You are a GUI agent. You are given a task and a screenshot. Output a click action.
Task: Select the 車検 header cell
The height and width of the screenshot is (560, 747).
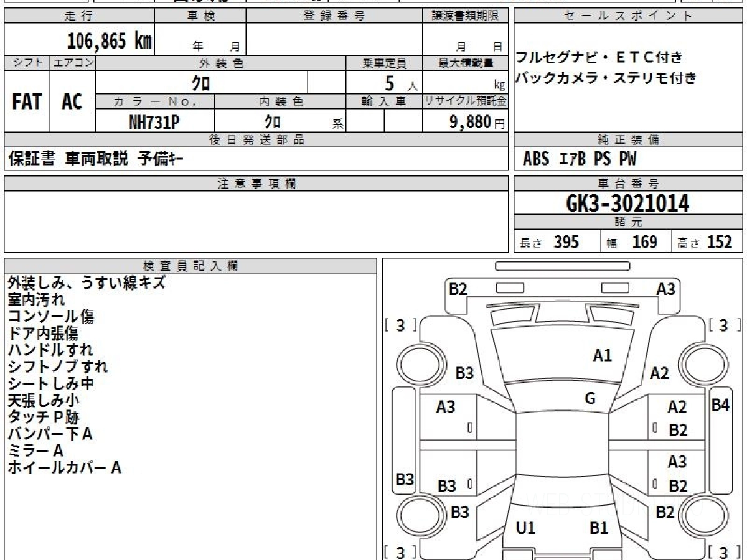click(200, 16)
